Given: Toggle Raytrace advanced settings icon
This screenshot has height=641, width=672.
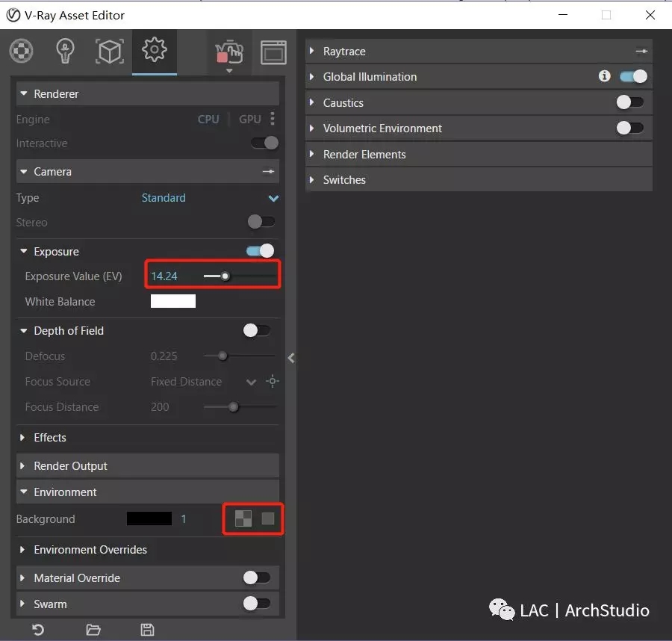Looking at the screenshot, I should pyautogui.click(x=641, y=51).
